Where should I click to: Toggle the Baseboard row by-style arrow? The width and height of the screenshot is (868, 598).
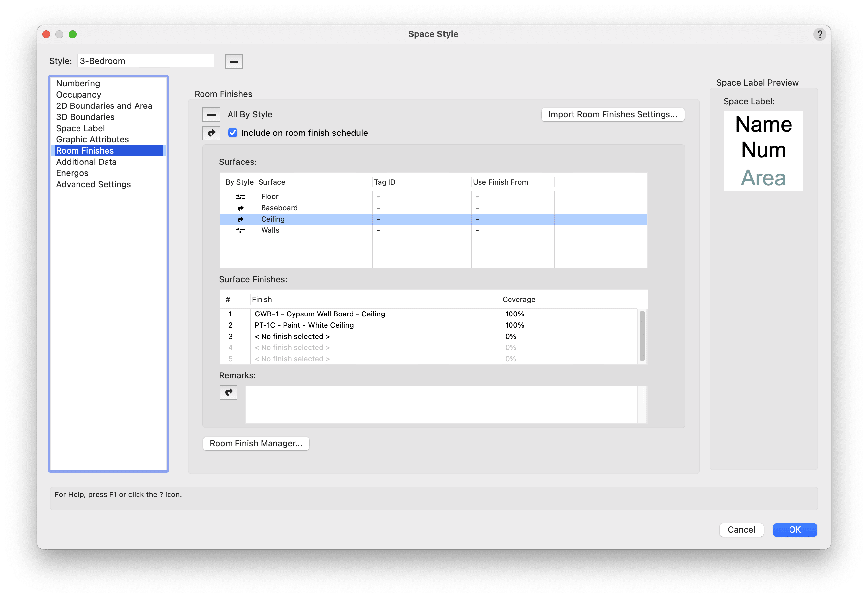click(240, 208)
